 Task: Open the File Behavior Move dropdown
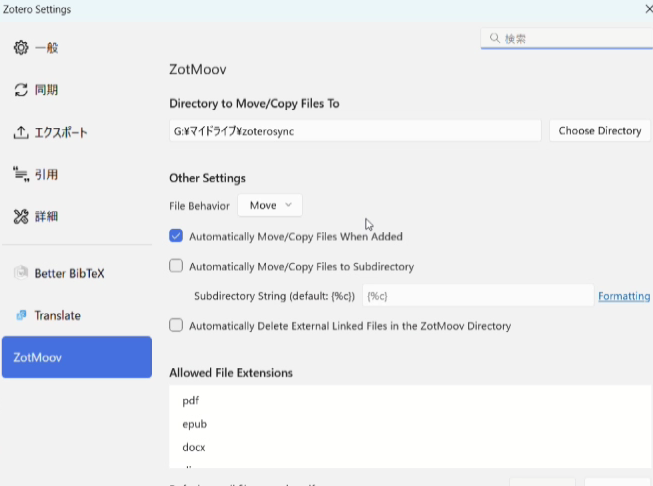[270, 205]
